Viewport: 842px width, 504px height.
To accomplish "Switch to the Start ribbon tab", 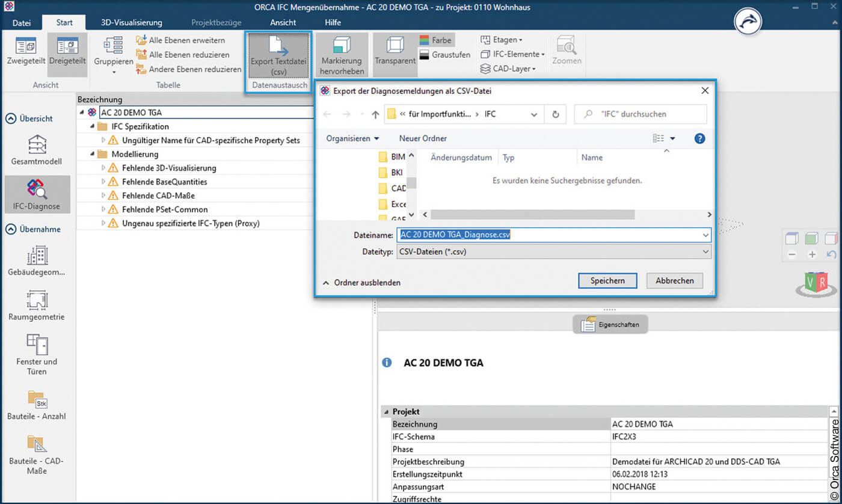I will click(64, 23).
